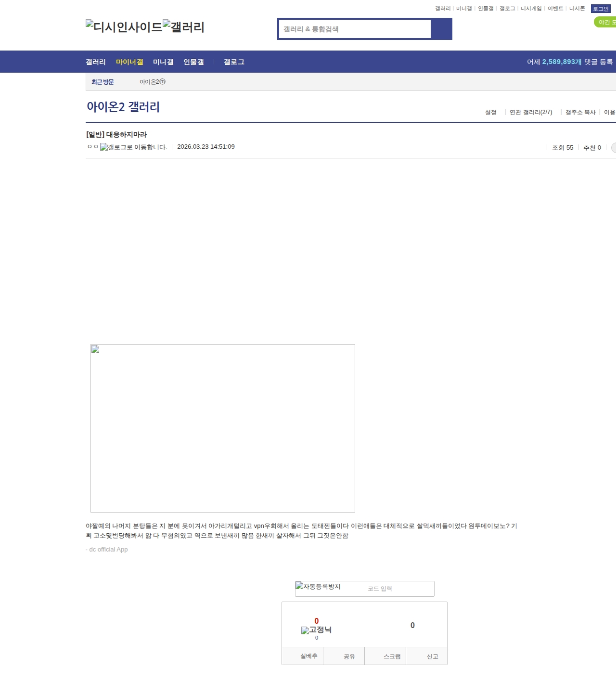Open the author's 갤로그 icon beside ㅇㅇ
The width and height of the screenshot is (616, 693).
tap(134, 147)
